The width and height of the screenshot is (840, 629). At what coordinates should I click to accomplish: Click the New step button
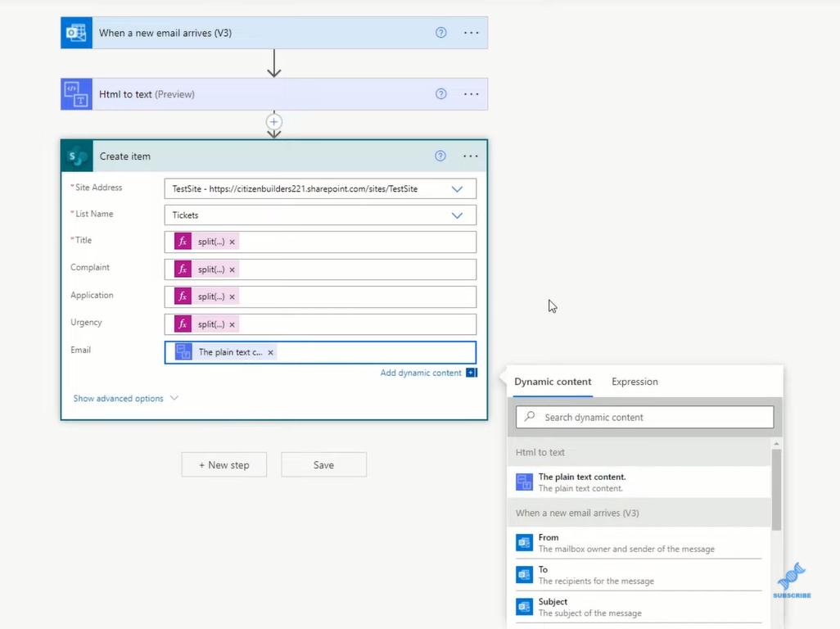pos(224,464)
